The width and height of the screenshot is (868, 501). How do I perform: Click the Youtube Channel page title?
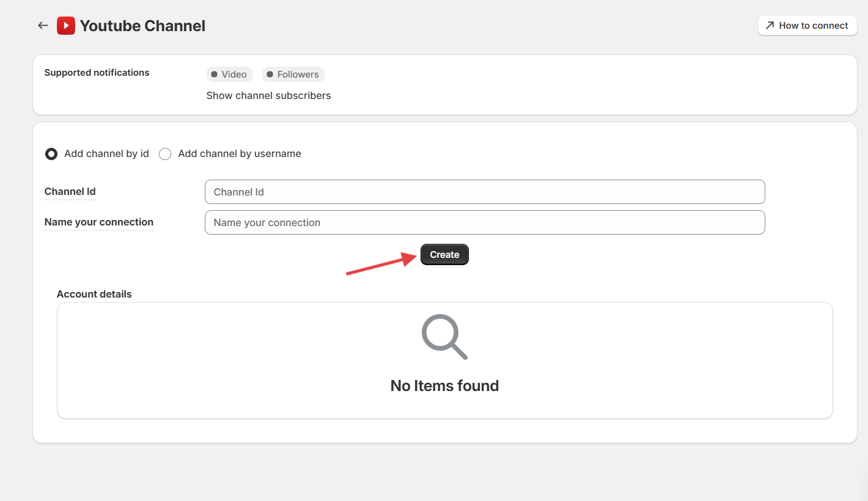(142, 26)
